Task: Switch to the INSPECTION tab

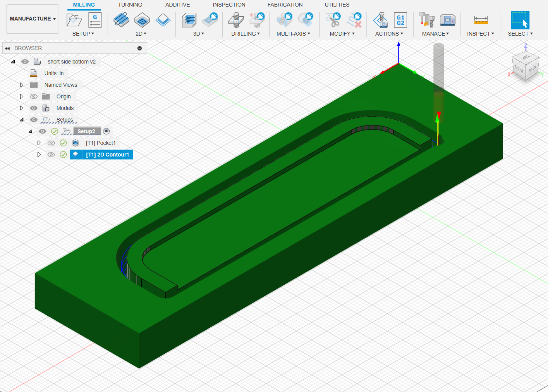Action: [229, 5]
